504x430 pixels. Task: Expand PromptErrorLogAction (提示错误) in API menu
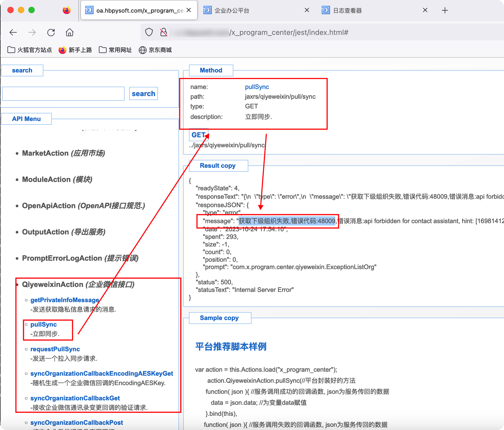(x=80, y=258)
